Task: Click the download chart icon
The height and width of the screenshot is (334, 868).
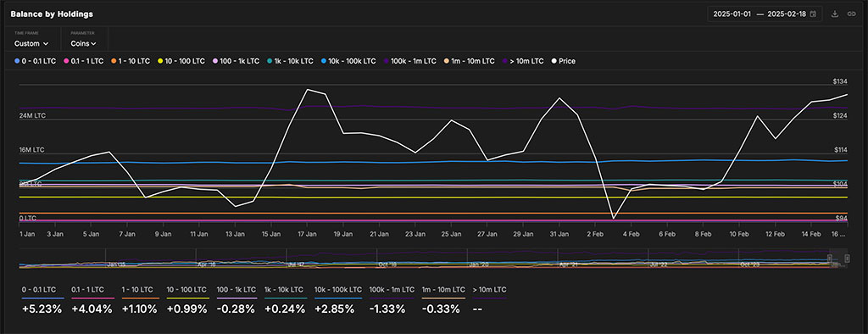Action: (x=835, y=14)
